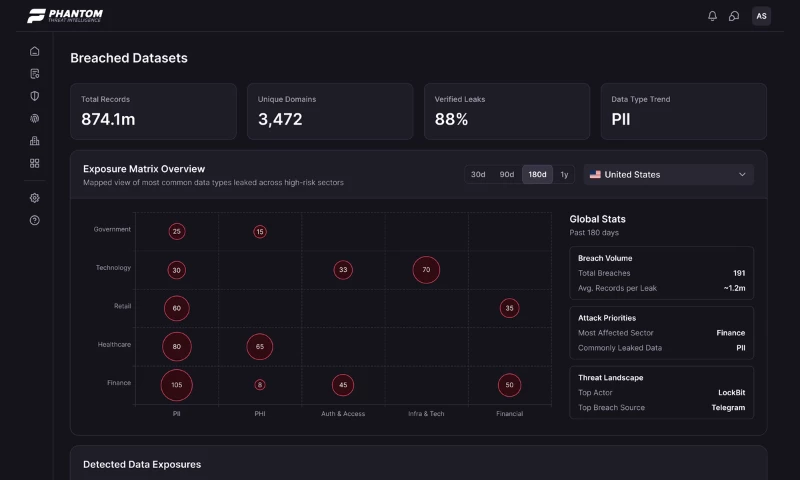The width and height of the screenshot is (800, 480).
Task: Open the settings gear icon
Action: pos(35,198)
